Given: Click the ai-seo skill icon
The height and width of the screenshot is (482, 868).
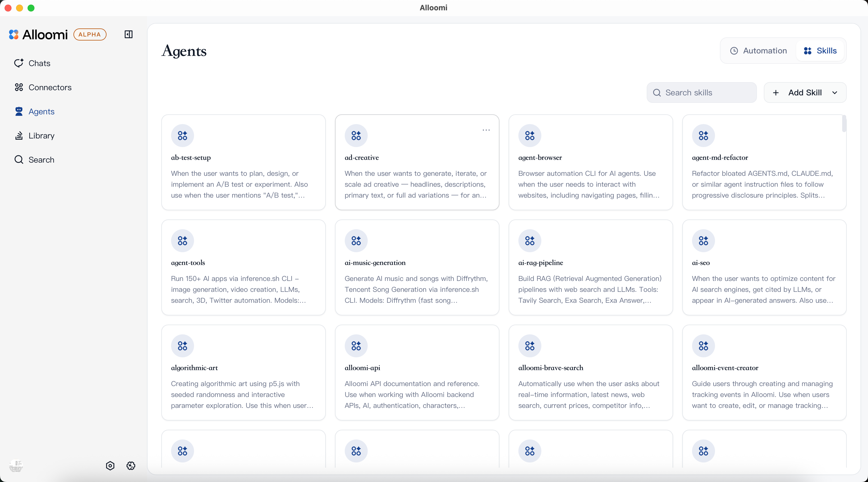Looking at the screenshot, I should coord(703,241).
